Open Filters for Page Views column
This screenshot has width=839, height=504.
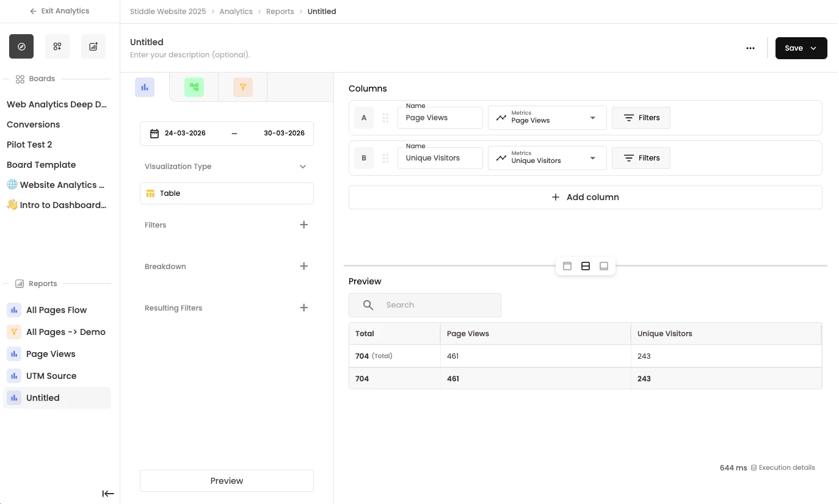coord(641,118)
